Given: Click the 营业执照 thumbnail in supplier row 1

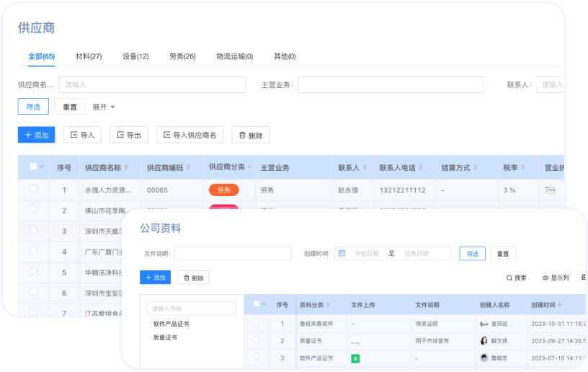Looking at the screenshot, I should 550,190.
